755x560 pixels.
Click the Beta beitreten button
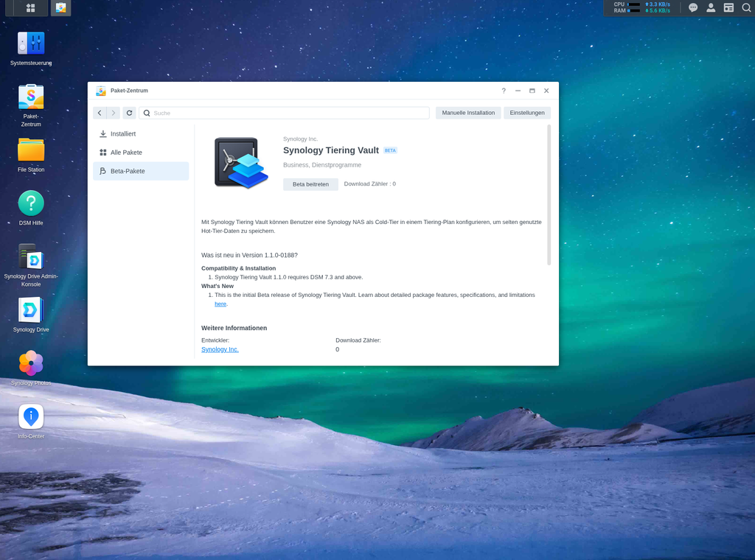click(310, 184)
